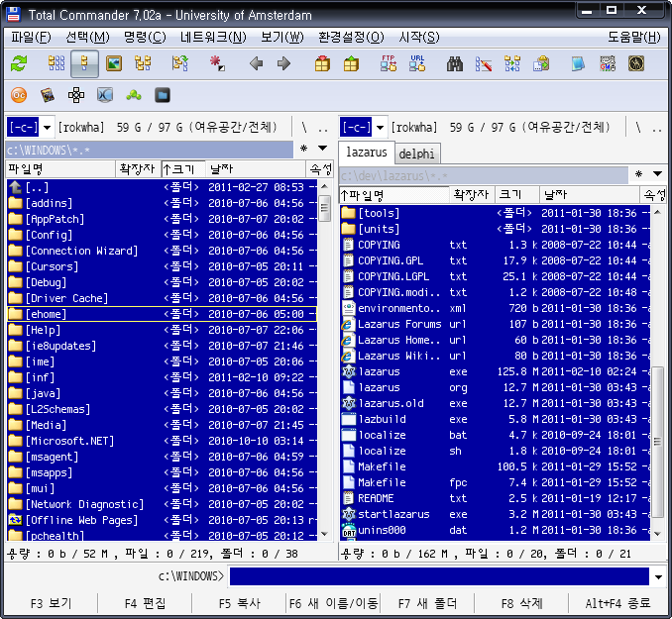The height and width of the screenshot is (619, 672).
Task: Sort left panel by 크기 column header
Action: pos(183,169)
